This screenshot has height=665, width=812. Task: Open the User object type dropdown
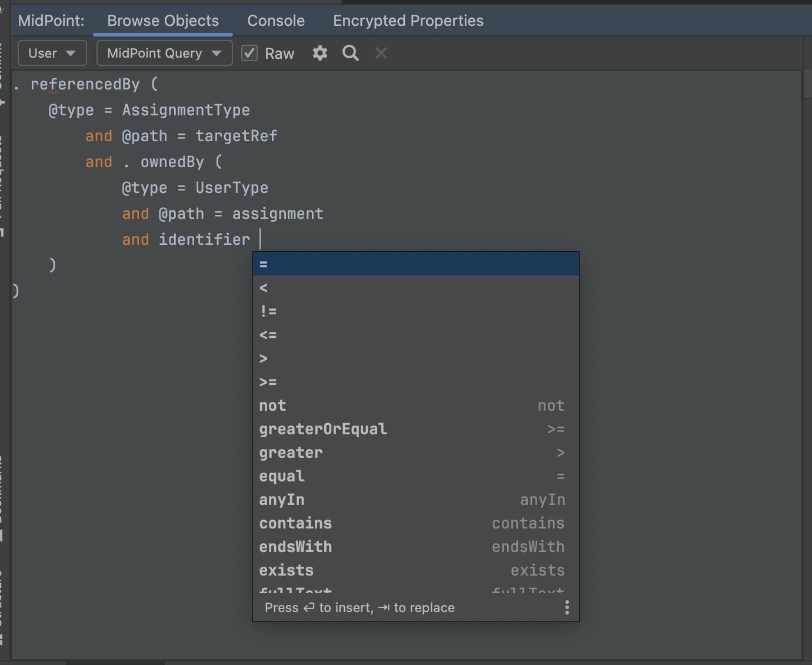click(x=52, y=53)
